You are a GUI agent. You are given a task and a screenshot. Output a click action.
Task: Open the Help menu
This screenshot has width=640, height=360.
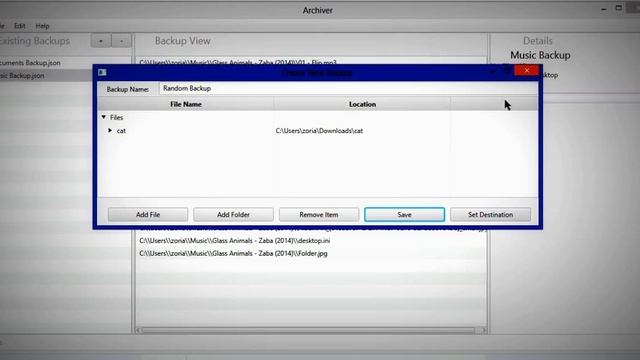tap(42, 26)
